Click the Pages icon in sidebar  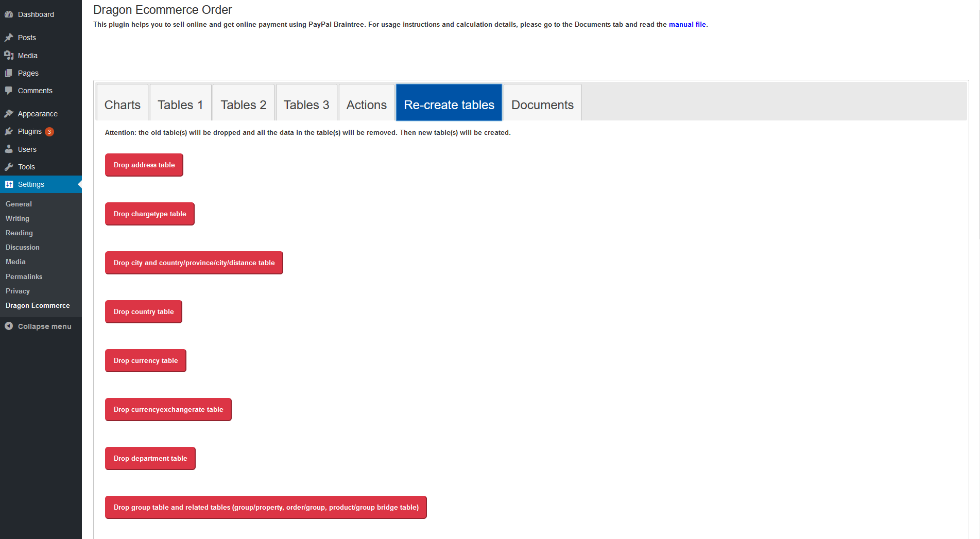click(9, 73)
